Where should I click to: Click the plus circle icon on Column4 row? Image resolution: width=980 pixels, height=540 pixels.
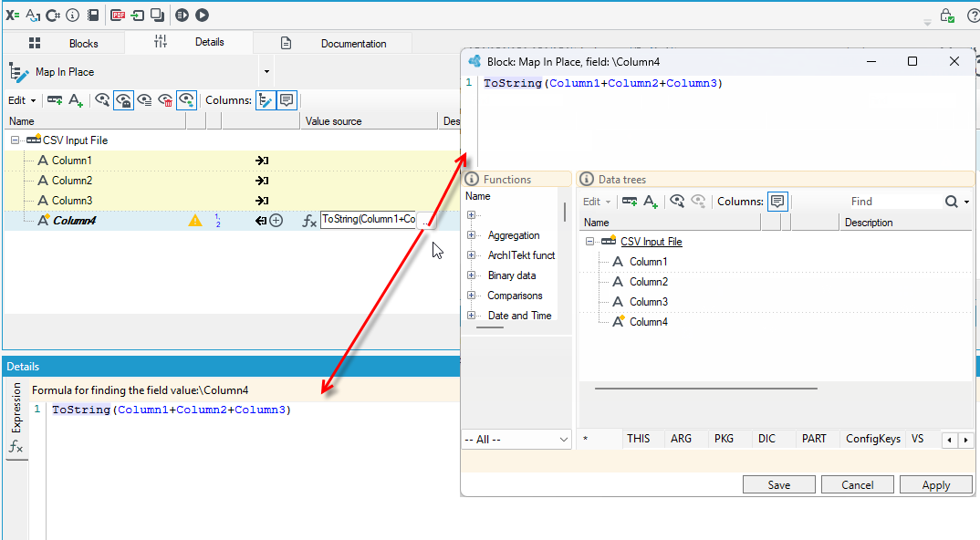point(276,221)
